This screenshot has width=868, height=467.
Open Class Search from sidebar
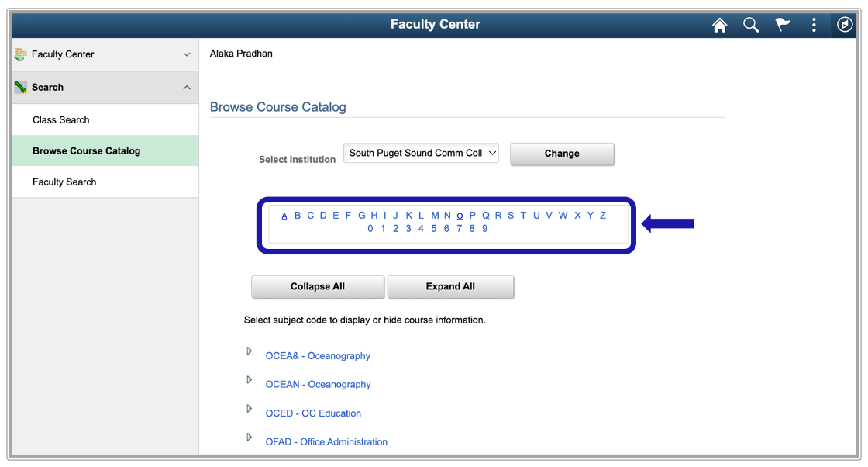(x=61, y=120)
